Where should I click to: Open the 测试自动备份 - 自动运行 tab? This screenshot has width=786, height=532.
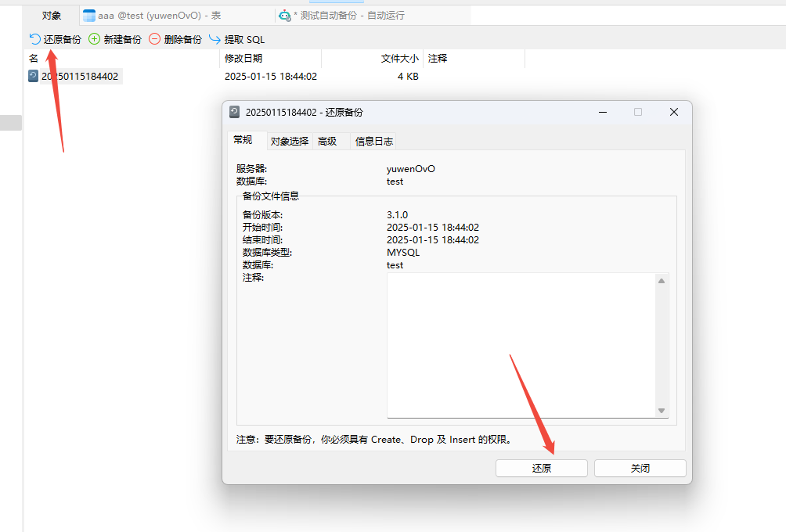click(x=337, y=14)
